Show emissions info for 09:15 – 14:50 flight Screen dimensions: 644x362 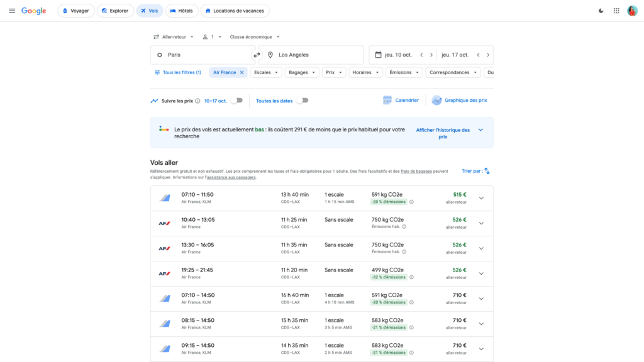[x=411, y=353]
